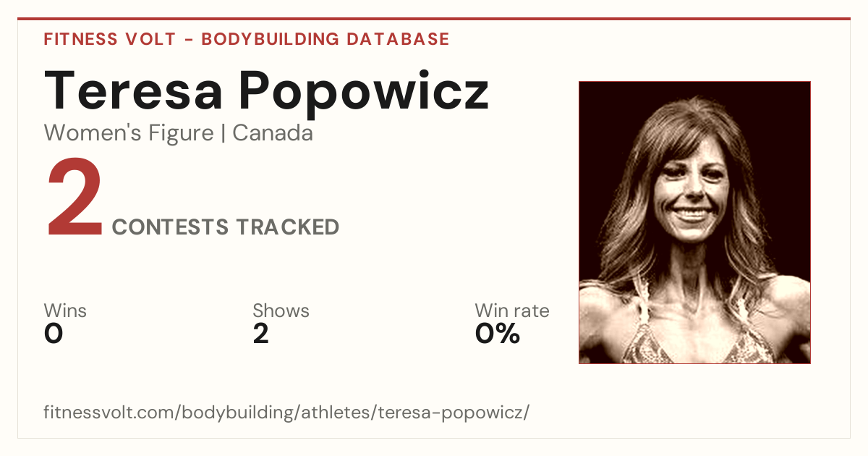868x456 pixels.
Task: Click the dash between VOLT and BODYBUILDING
Action: click(188, 40)
